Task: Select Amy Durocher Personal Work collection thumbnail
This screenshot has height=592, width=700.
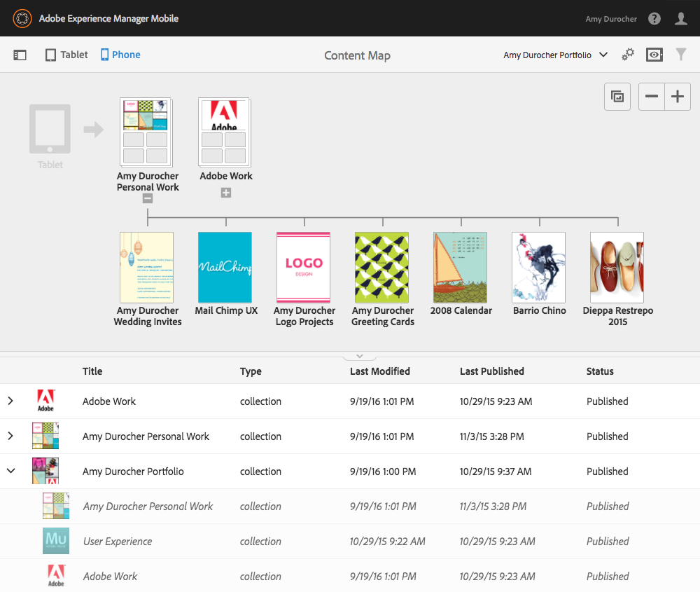Action: [x=146, y=132]
